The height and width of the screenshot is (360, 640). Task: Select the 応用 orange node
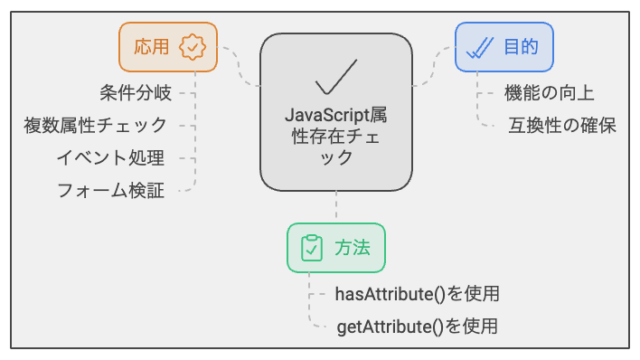coord(168,47)
